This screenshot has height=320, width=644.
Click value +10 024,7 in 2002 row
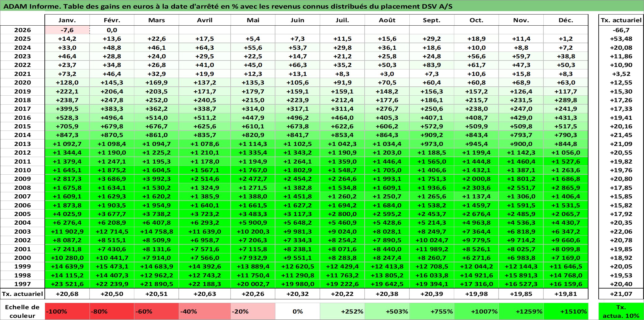pyautogui.click(x=432, y=240)
